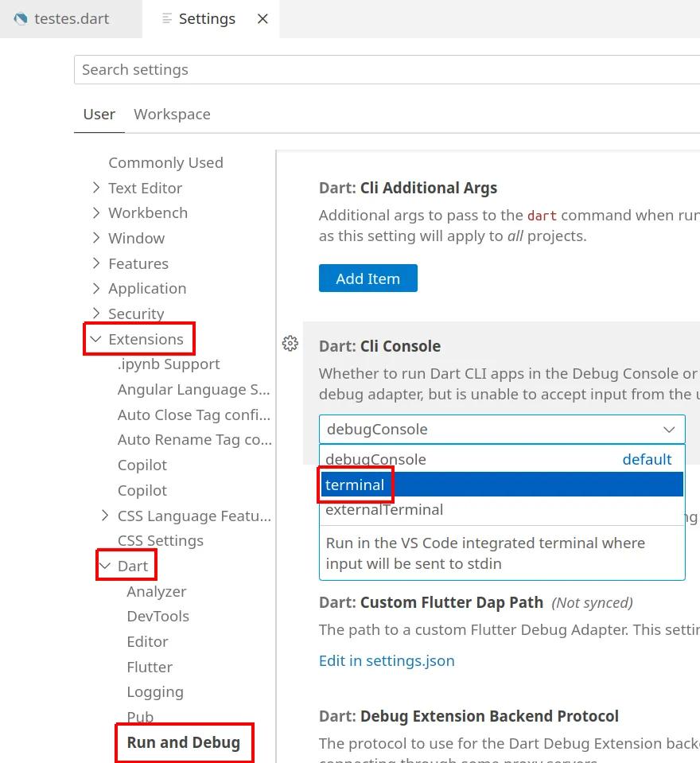Open the Edit in settings.json link
Viewport: 700px width, 763px height.
click(387, 661)
